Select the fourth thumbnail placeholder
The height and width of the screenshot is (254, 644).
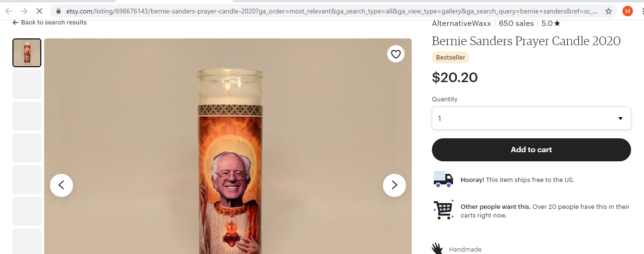tap(27, 148)
